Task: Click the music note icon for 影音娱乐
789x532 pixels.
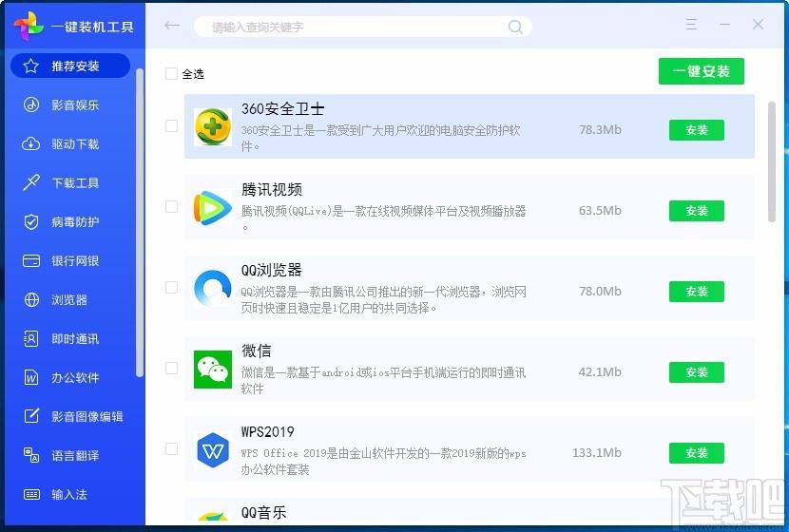Action: pos(31,104)
